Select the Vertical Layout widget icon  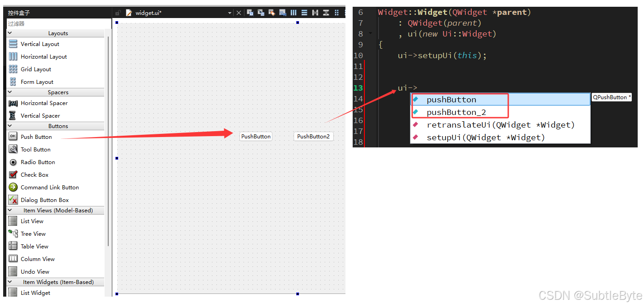point(13,44)
